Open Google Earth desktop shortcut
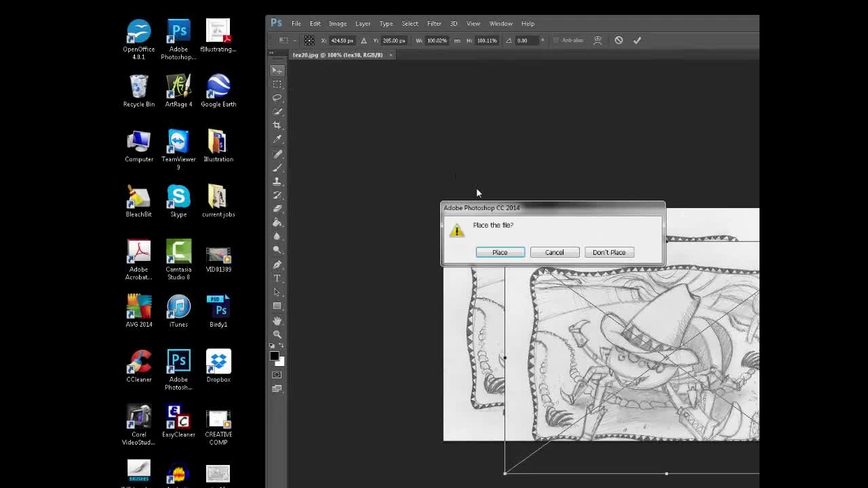Screen dimensions: 868x488 218,91
